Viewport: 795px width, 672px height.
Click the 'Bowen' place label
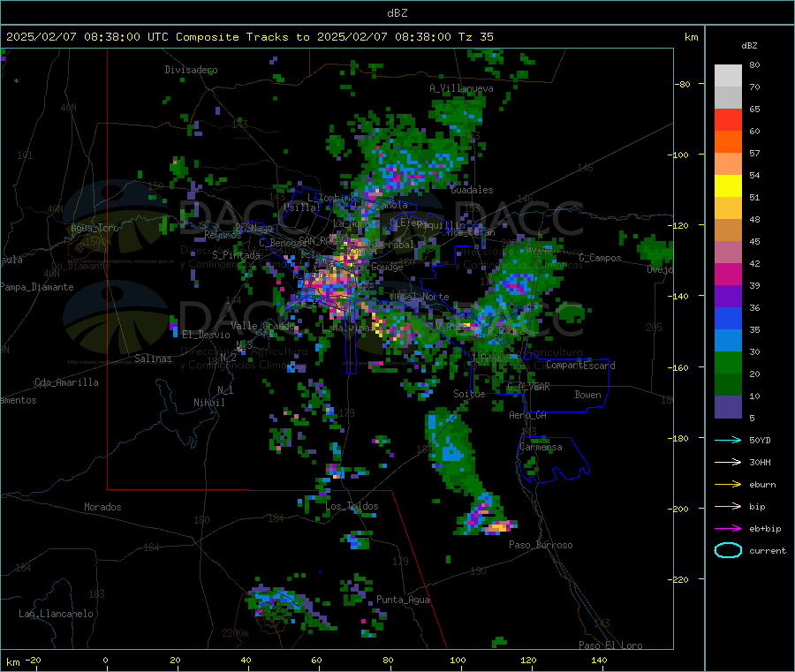587,395
